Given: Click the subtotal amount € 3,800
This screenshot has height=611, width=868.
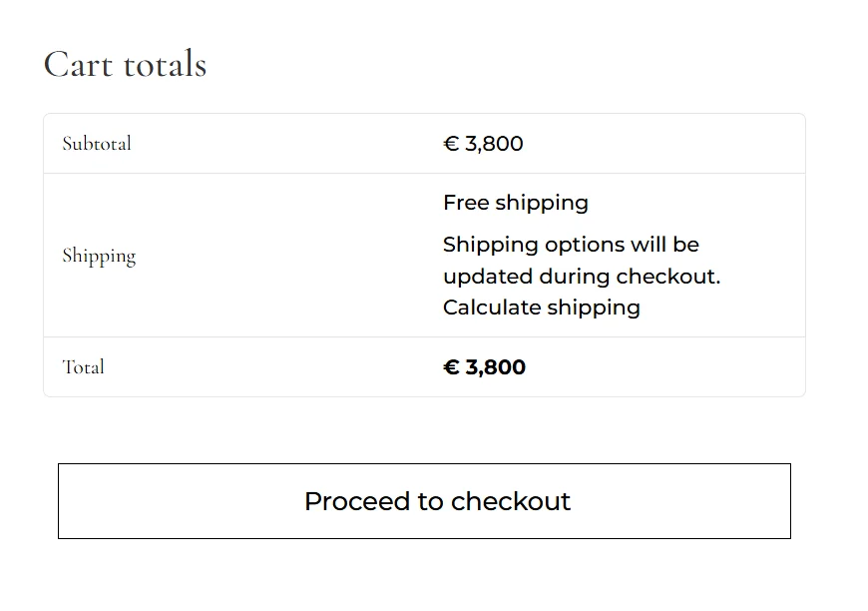Looking at the screenshot, I should pyautogui.click(x=483, y=144).
